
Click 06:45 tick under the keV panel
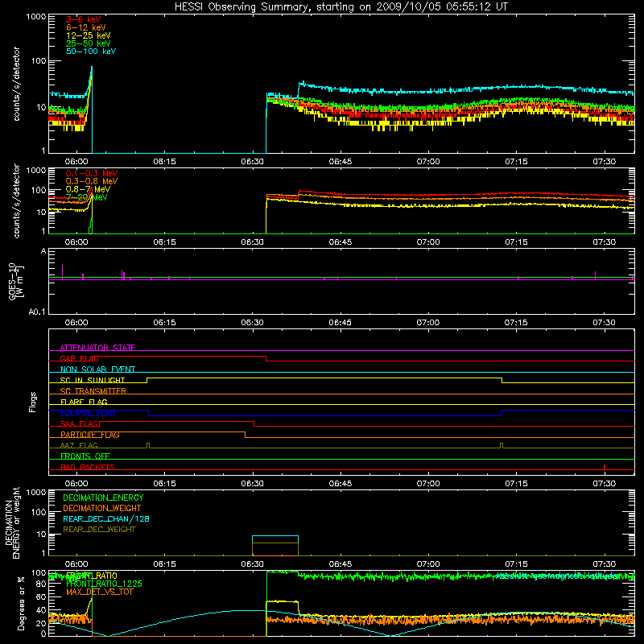pyautogui.click(x=340, y=162)
